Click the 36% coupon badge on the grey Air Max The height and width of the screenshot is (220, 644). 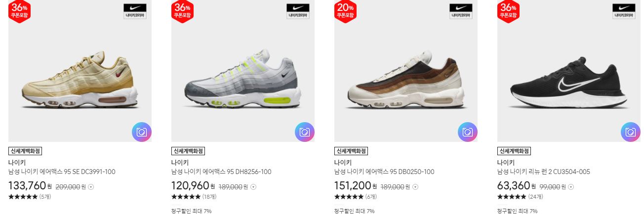pos(182,11)
